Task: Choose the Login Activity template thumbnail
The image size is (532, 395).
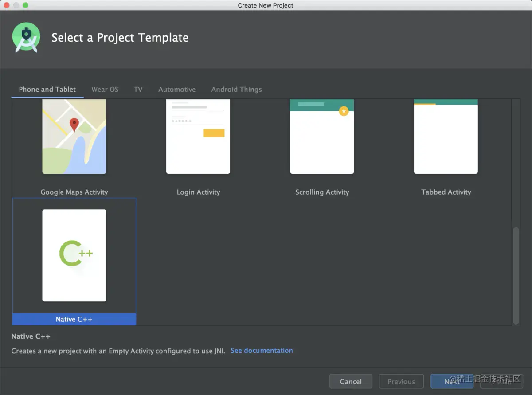Action: click(x=198, y=136)
